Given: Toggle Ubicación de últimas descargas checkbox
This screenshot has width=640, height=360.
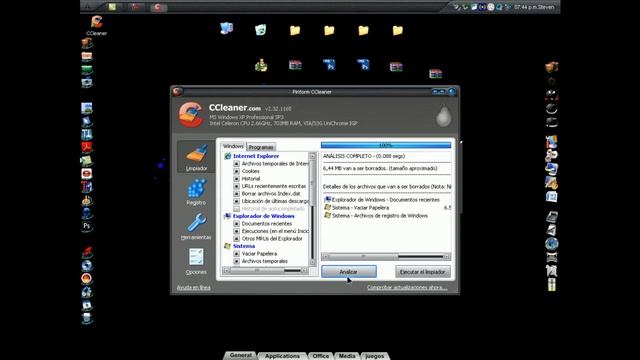Looking at the screenshot, I should pyautogui.click(x=236, y=201).
